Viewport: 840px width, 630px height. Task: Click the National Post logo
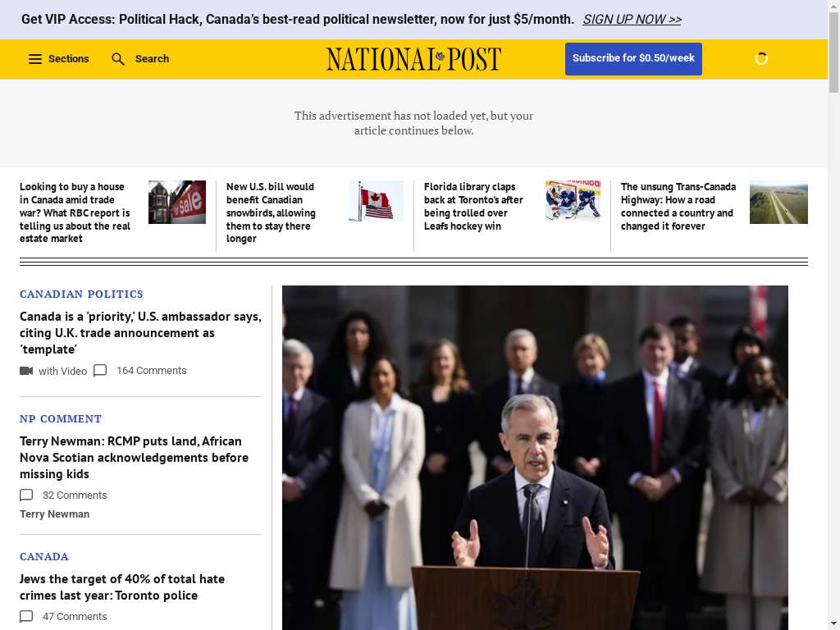click(413, 59)
